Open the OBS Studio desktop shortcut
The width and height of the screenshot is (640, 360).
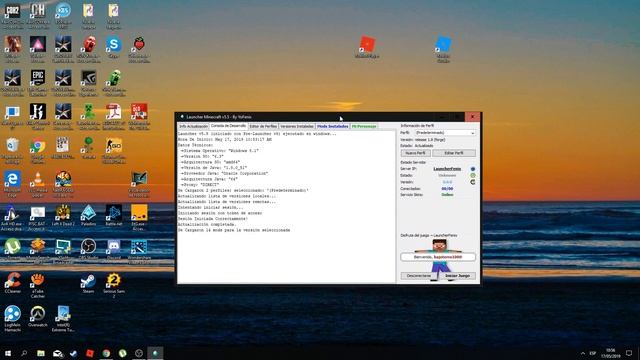click(89, 250)
